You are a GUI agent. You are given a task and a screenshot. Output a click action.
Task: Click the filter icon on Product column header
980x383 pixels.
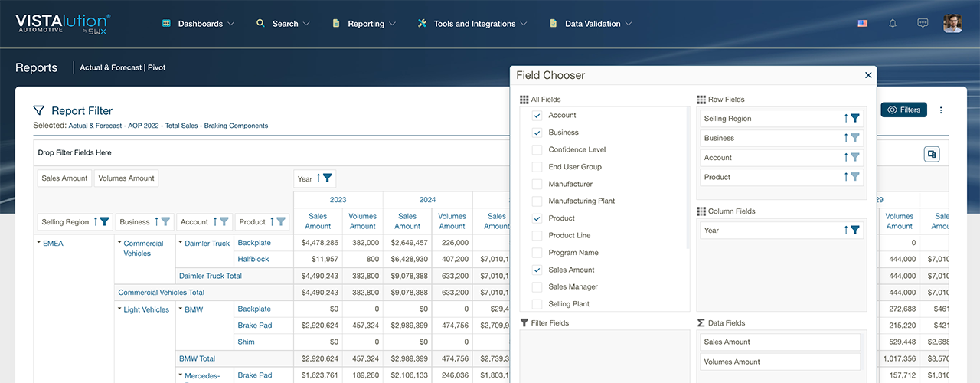(281, 222)
